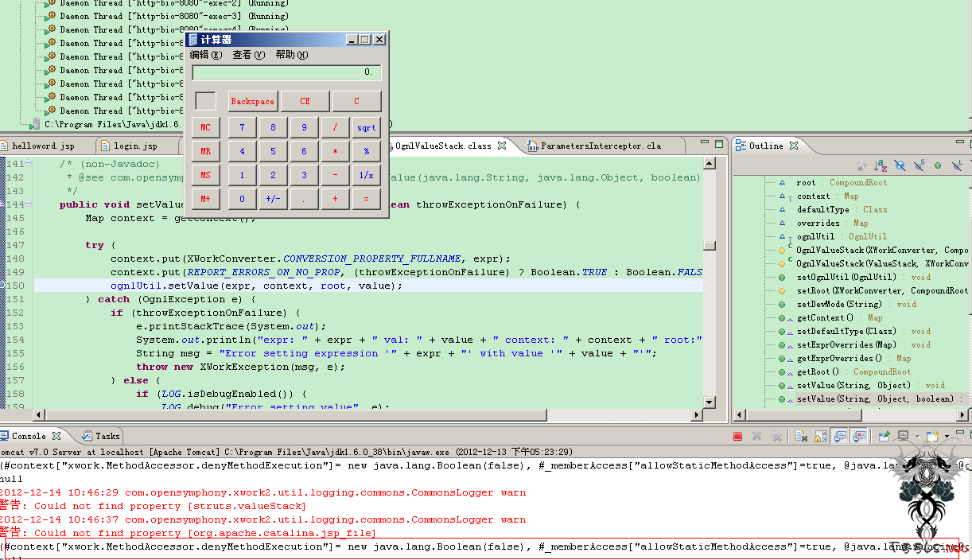Click the calculator equals button

pyautogui.click(x=366, y=199)
